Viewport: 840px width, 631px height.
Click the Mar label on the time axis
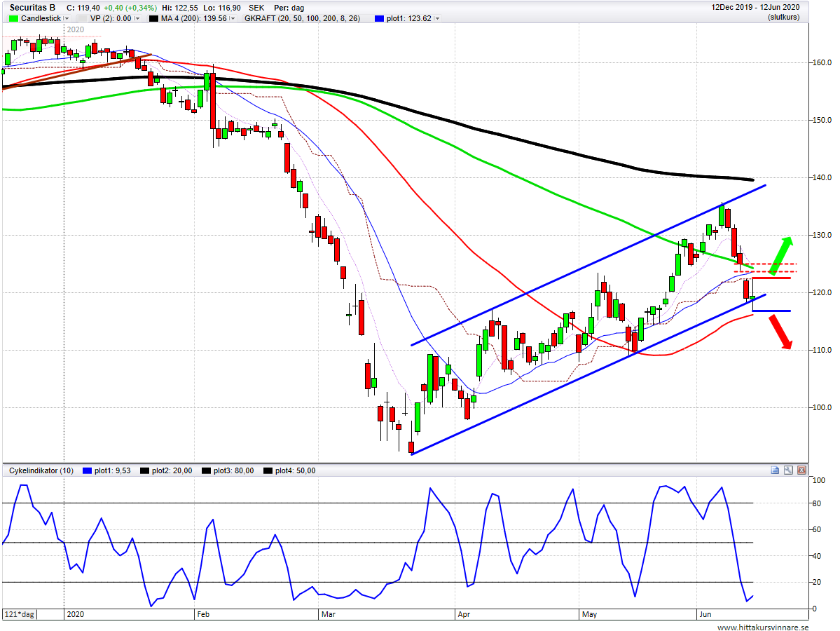pyautogui.click(x=329, y=614)
